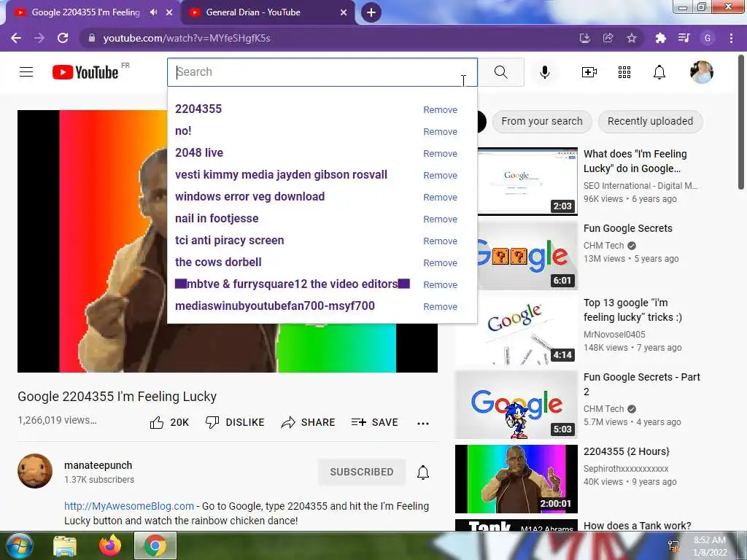
Task: Mute the tab via speaker icon
Action: [x=153, y=12]
